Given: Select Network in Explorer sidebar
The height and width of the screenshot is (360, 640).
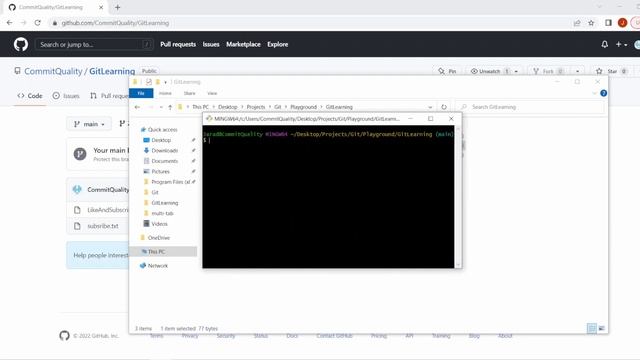Looking at the screenshot, I should coord(158,265).
